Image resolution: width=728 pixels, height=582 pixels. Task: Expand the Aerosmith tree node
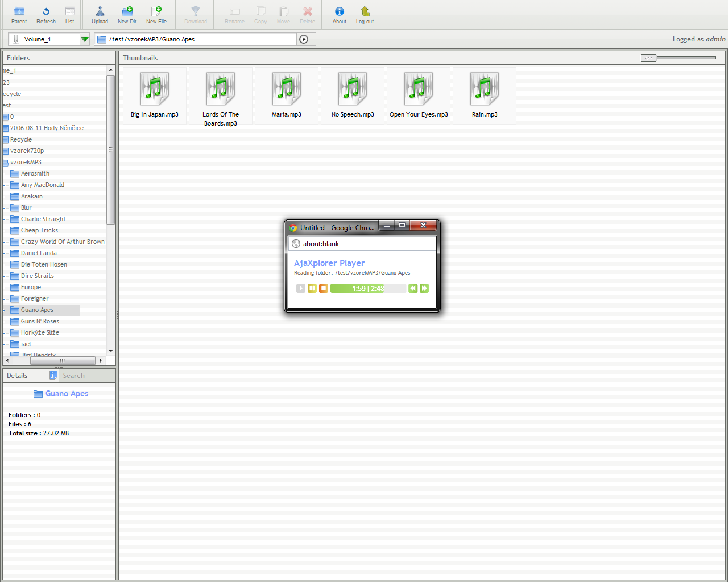5,173
